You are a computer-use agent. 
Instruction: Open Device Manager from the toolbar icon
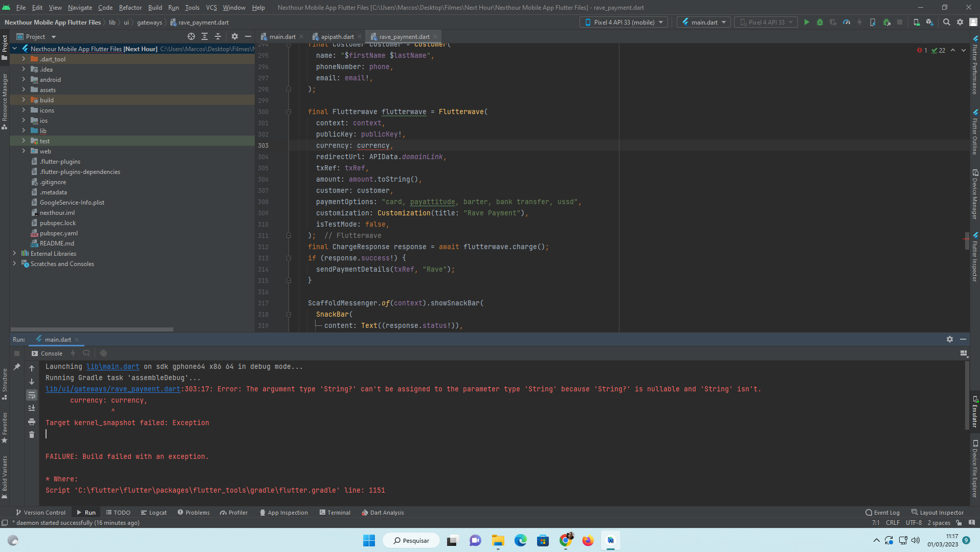(x=917, y=23)
